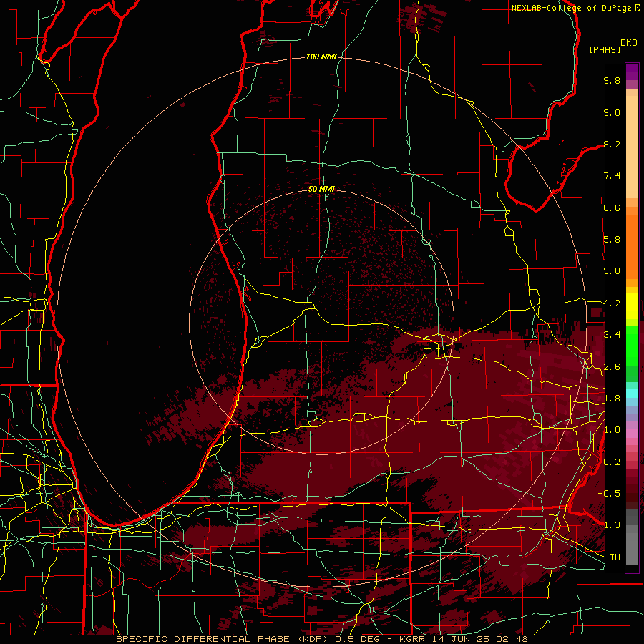
Task: Pick the yellow segment of the color bar
Action: (x=632, y=306)
